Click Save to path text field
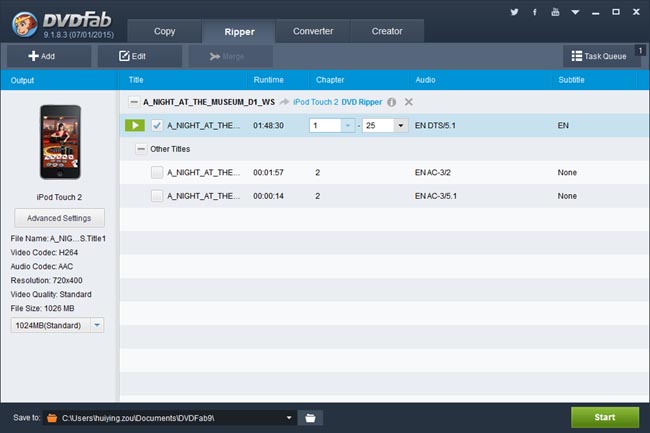Screen dimensions: 650x433 170,418
